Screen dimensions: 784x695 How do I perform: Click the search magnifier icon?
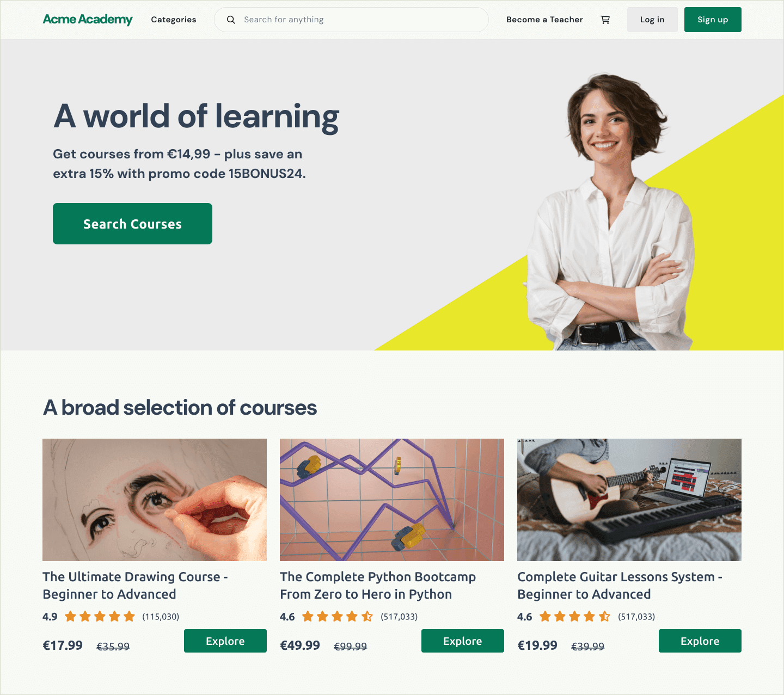(231, 20)
